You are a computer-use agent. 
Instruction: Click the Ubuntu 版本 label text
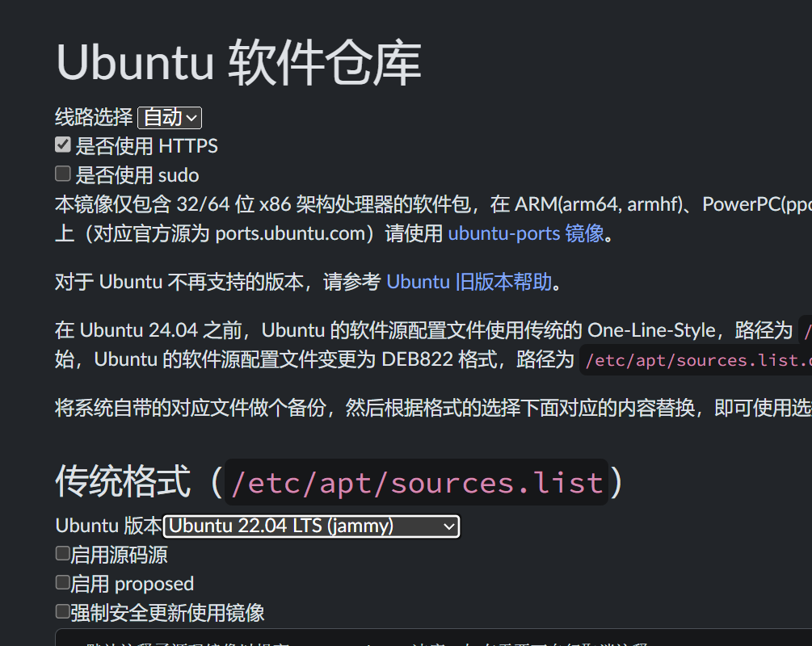click(x=106, y=525)
